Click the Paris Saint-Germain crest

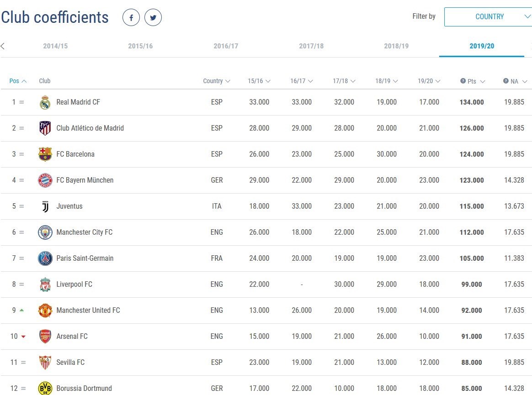tap(45, 258)
